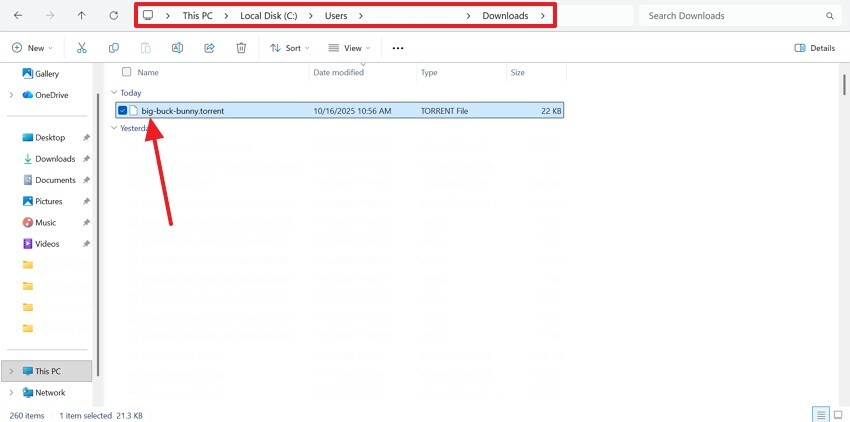
Task: Click the search magnifier icon
Action: point(829,16)
